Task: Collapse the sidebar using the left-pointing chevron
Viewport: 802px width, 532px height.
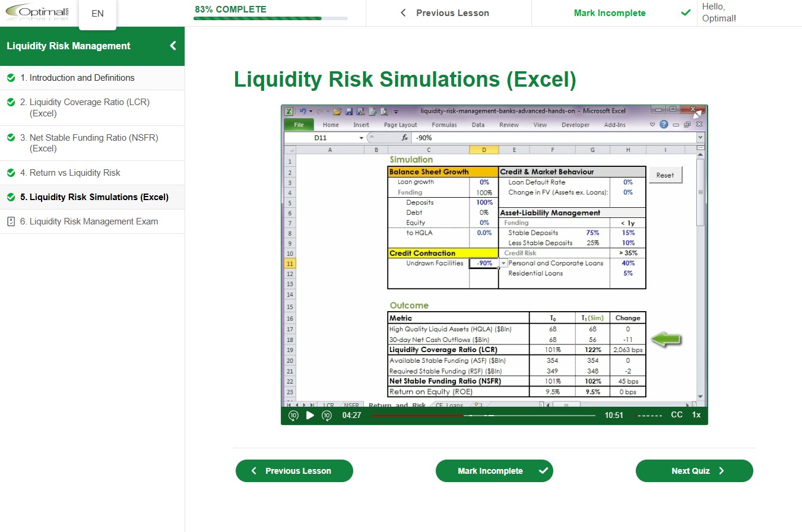Action: pyautogui.click(x=173, y=46)
